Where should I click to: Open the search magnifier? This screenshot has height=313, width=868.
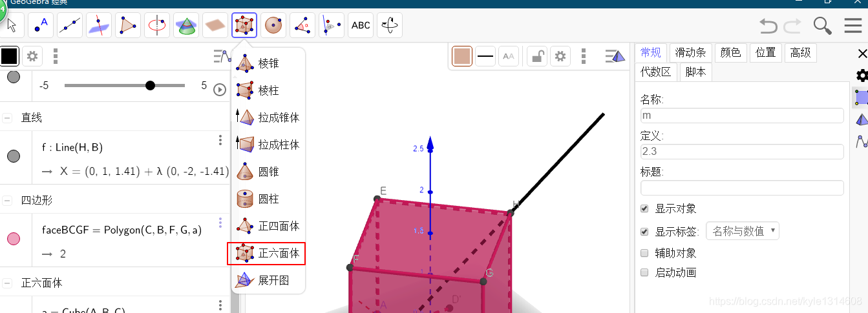pyautogui.click(x=822, y=26)
